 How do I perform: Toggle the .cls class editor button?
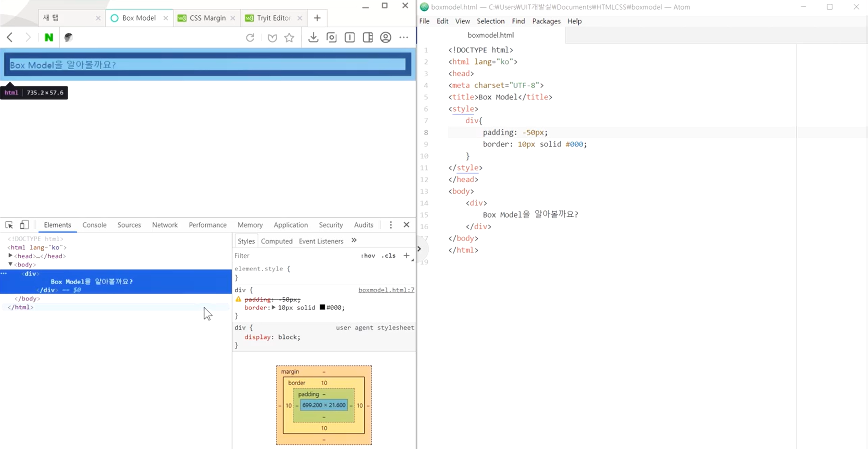coord(388,256)
